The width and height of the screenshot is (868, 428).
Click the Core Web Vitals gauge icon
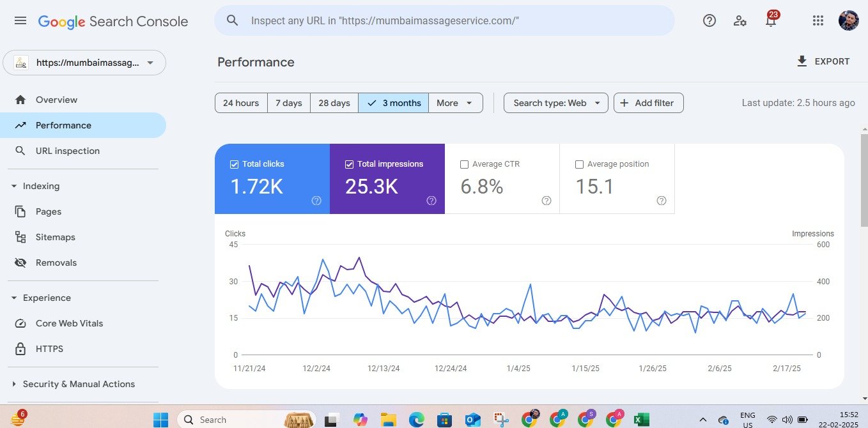coord(20,323)
